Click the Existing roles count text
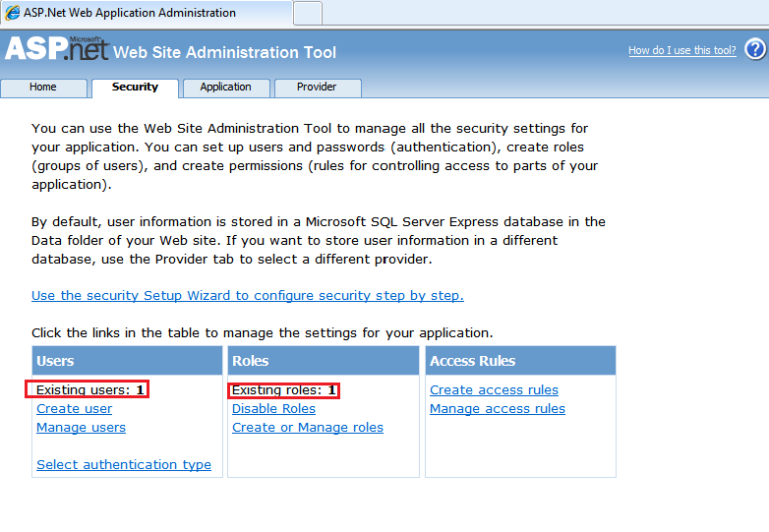Image resolution: width=769 pixels, height=532 pixels. [284, 390]
